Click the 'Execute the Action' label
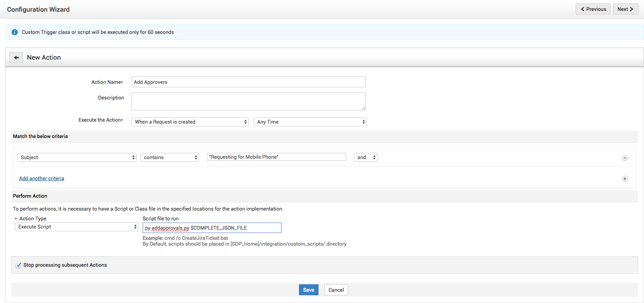This screenshot has height=303, width=644. [101, 120]
